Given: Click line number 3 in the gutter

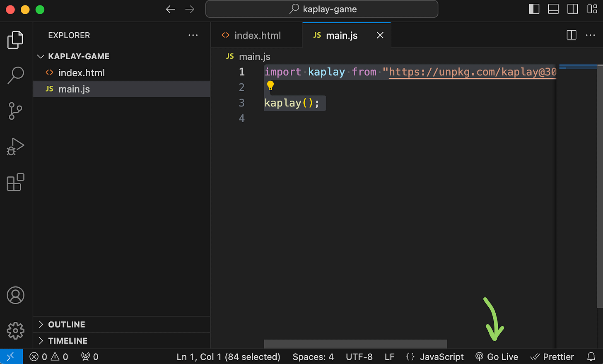Looking at the screenshot, I should click(x=241, y=103).
